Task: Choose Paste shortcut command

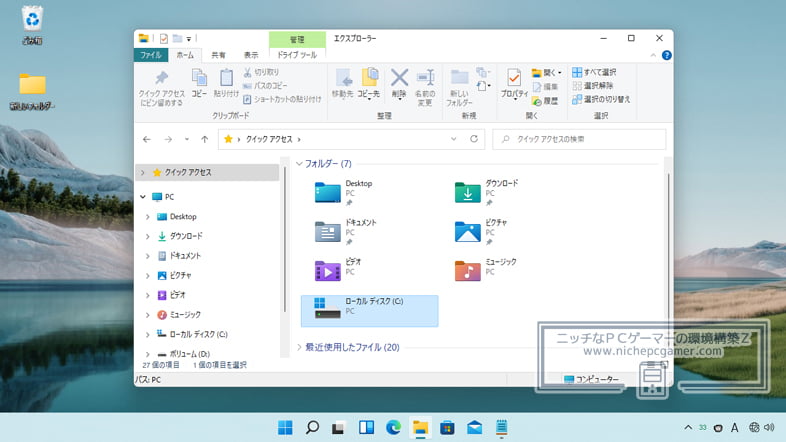Action: tap(282, 99)
